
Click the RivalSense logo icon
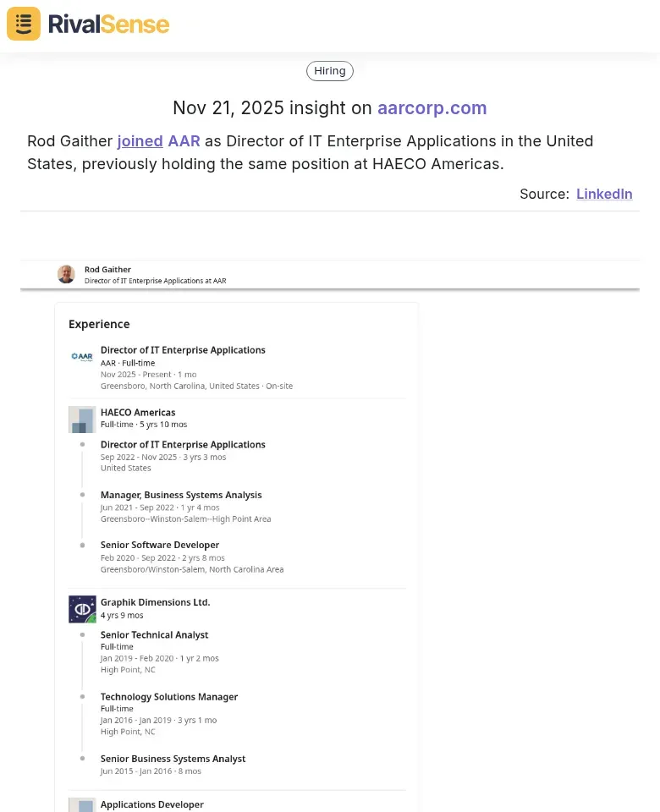coord(24,24)
